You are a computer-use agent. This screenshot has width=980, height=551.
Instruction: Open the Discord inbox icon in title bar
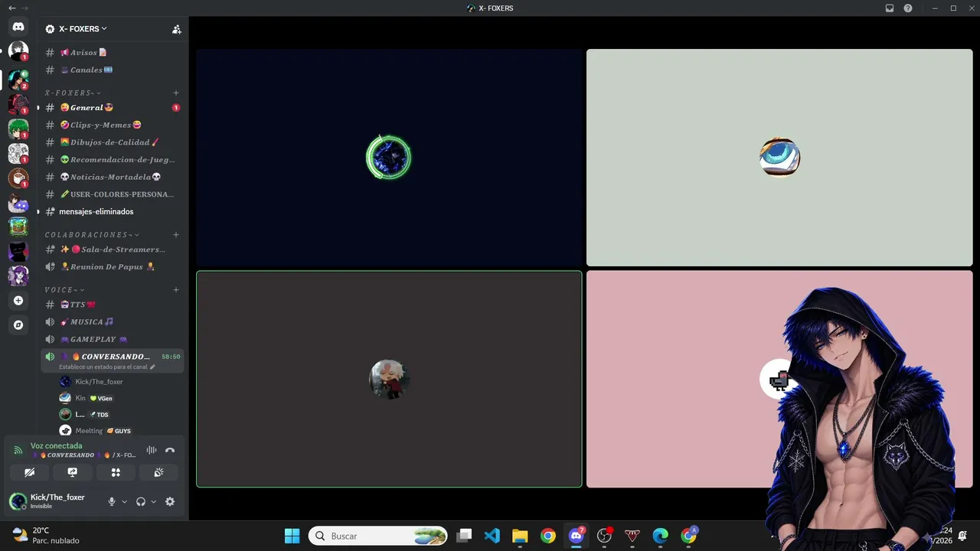tap(890, 8)
